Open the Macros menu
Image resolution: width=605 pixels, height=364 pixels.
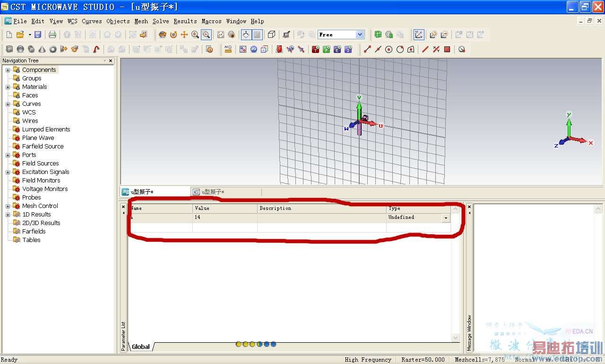pyautogui.click(x=211, y=21)
